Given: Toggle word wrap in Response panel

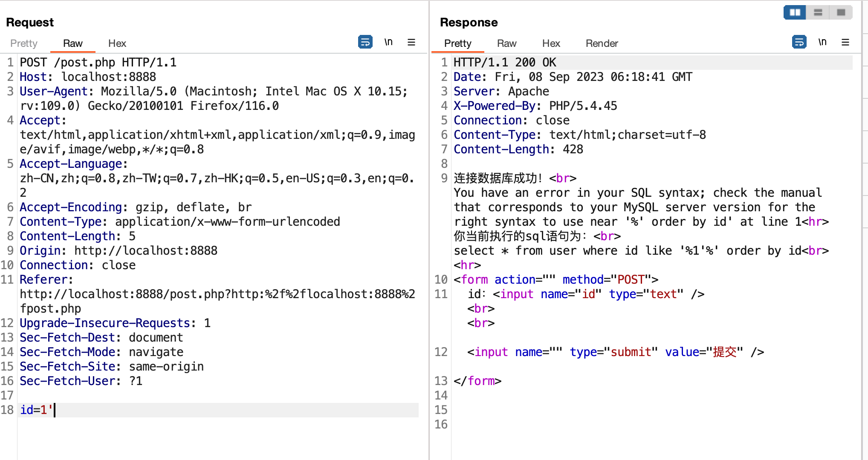Looking at the screenshot, I should 799,42.
